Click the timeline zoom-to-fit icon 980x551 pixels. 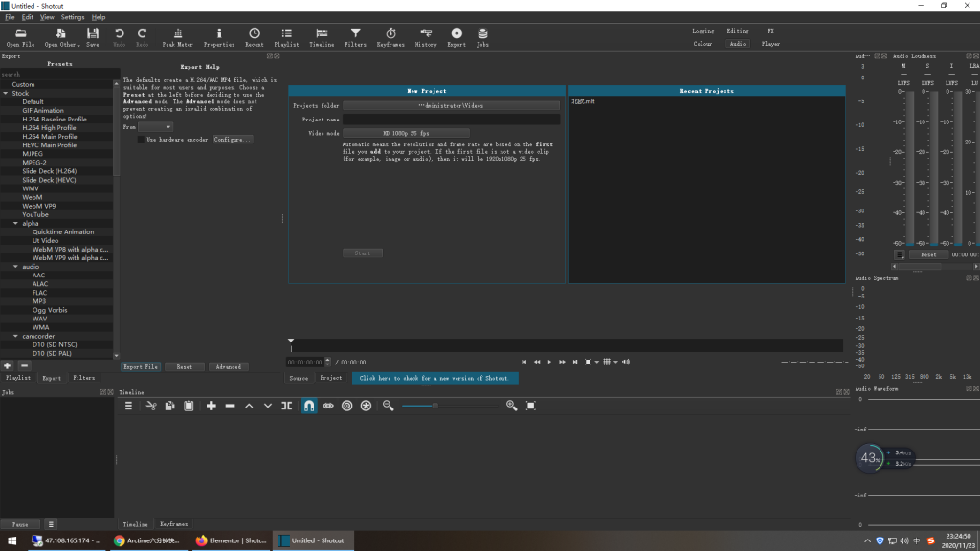530,406
